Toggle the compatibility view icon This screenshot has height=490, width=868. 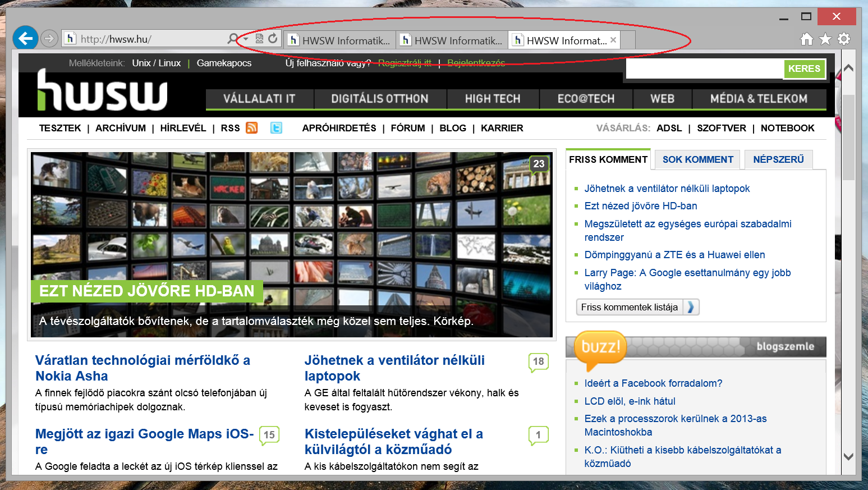click(259, 39)
